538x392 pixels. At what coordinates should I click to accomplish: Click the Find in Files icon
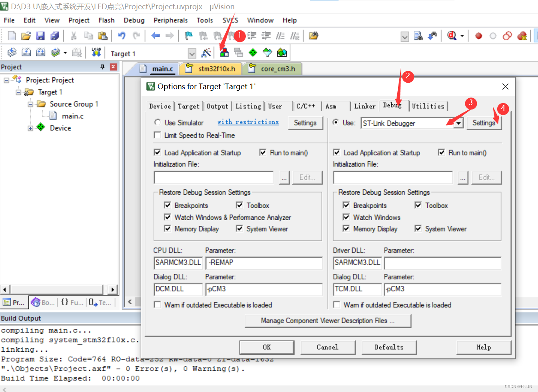coord(314,36)
